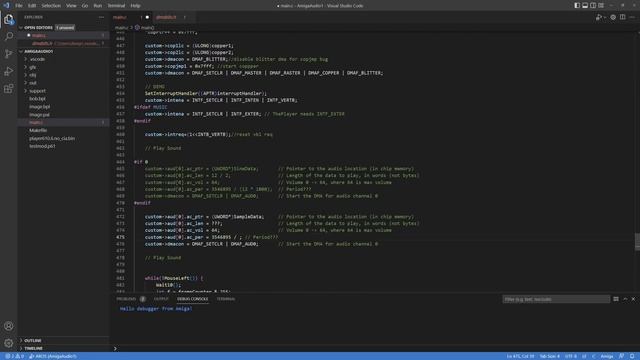Click the circular gear icon in editor toolbar
This screenshot has width=640, height=360.
click(x=613, y=17)
